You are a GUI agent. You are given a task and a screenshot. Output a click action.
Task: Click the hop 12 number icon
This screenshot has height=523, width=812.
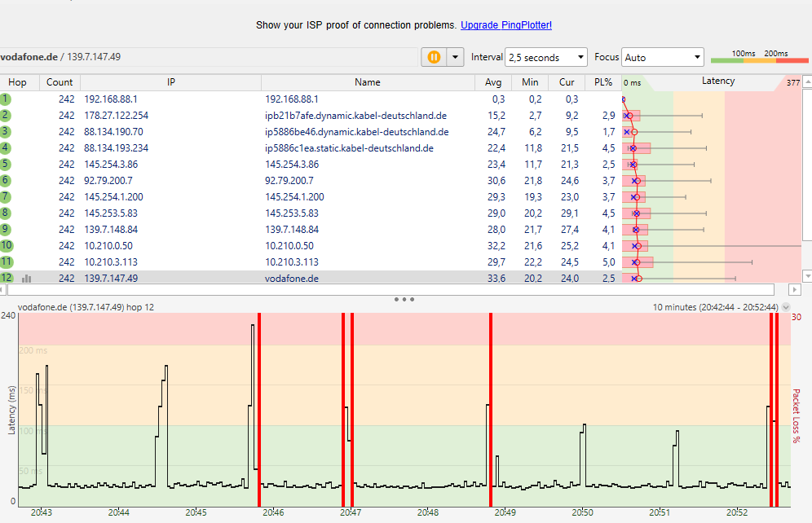(x=7, y=278)
